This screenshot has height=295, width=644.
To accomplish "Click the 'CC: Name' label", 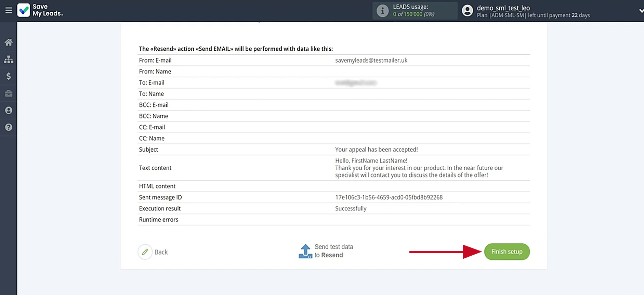I will 152,138.
